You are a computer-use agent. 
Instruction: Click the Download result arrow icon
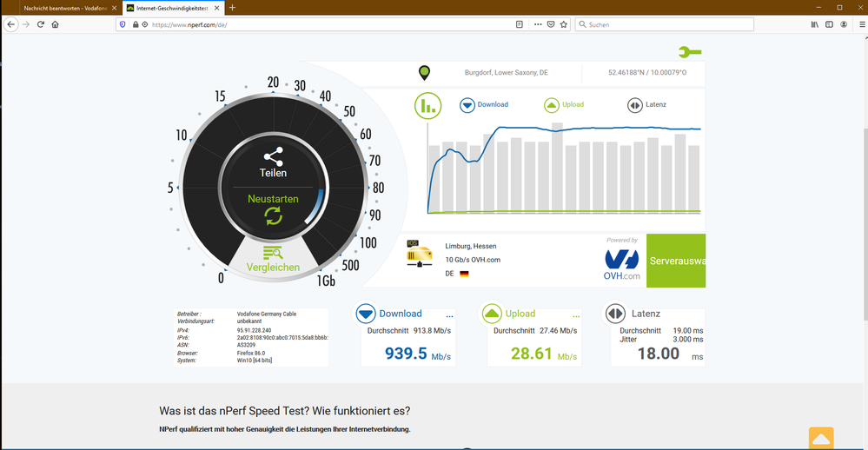[365, 314]
